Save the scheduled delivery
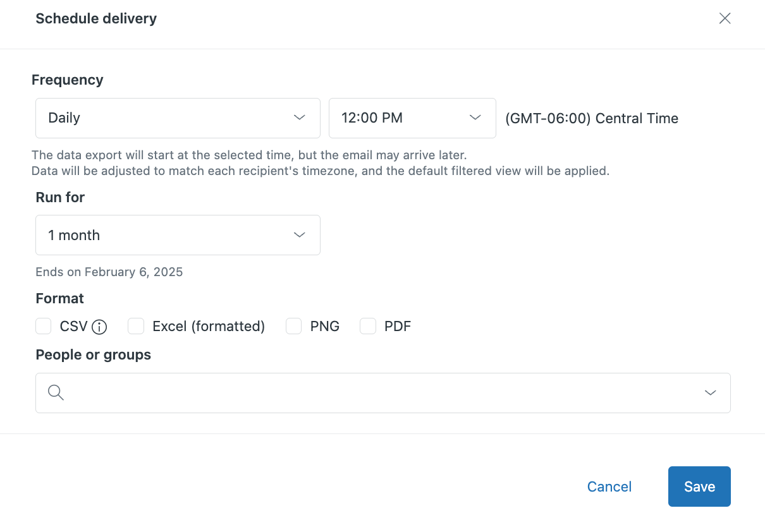765x532 pixels. coord(699,487)
